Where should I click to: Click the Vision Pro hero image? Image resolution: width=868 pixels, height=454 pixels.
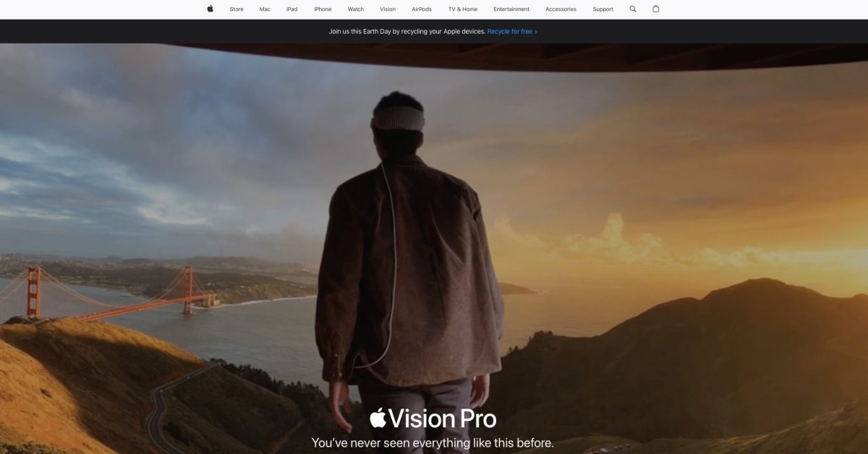[x=434, y=249]
